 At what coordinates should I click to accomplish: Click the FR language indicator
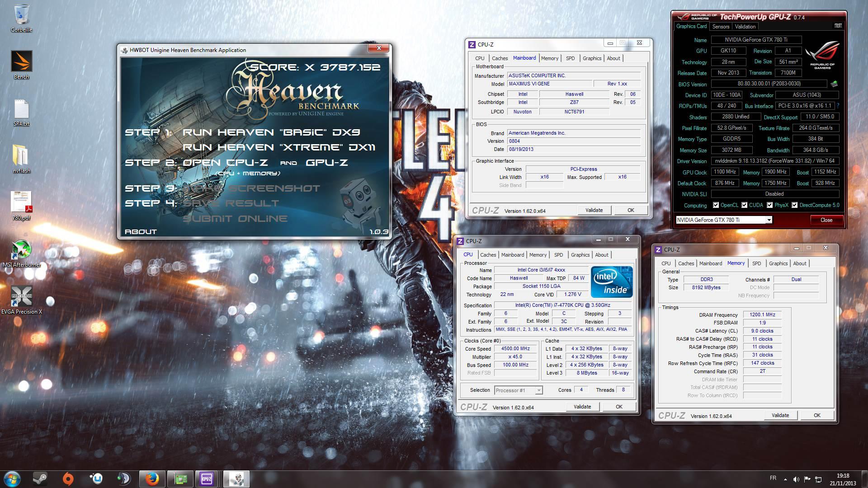click(773, 478)
